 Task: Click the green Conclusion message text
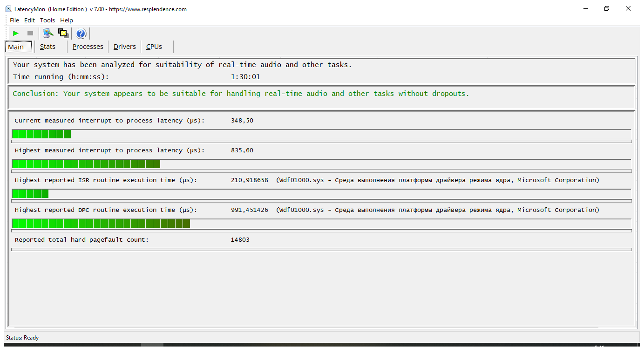pos(241,94)
